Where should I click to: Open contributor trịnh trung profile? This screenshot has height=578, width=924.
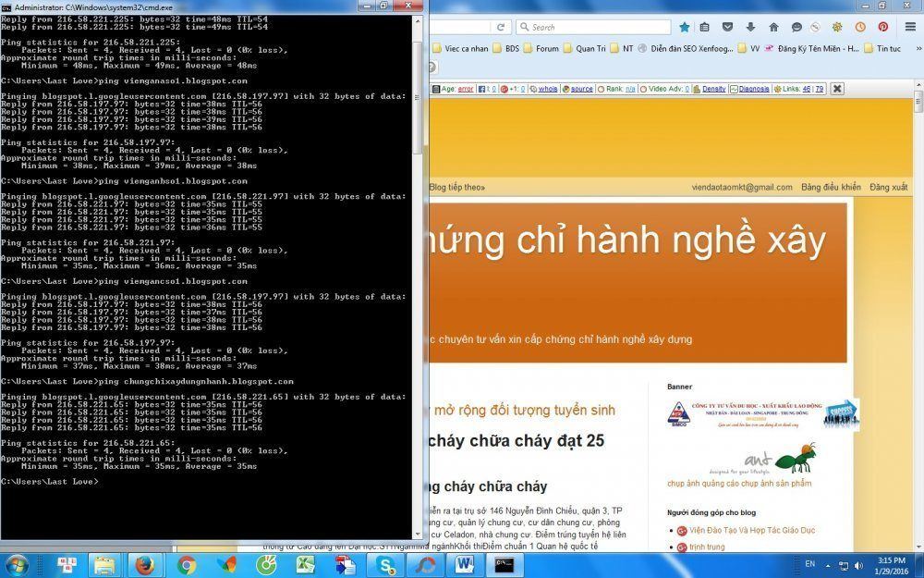[x=707, y=547]
